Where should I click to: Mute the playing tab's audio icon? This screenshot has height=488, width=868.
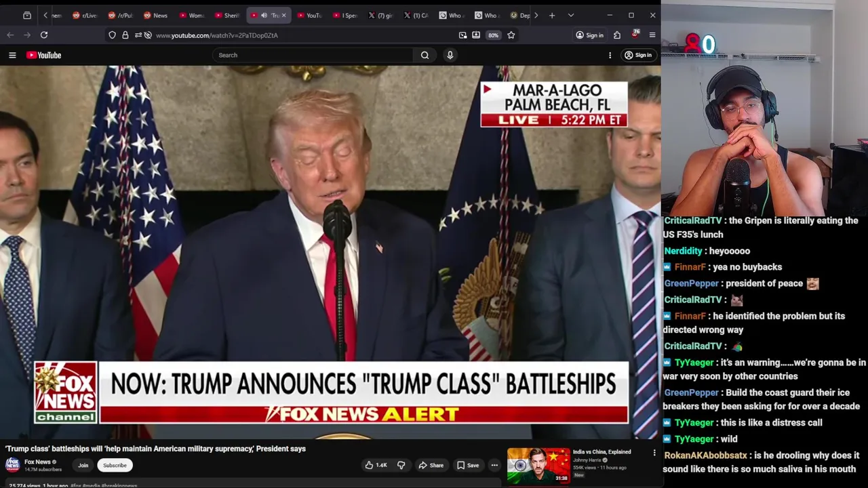point(264,15)
